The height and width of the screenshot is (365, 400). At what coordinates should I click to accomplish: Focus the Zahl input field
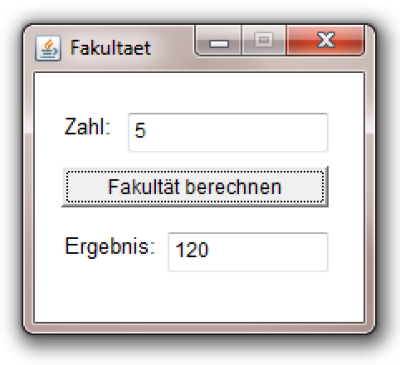coord(228,133)
